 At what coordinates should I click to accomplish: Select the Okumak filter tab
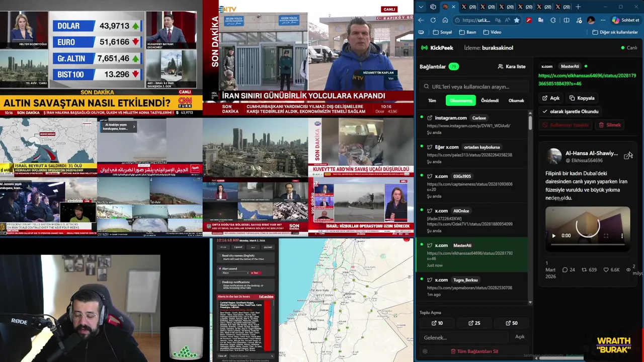click(x=516, y=101)
